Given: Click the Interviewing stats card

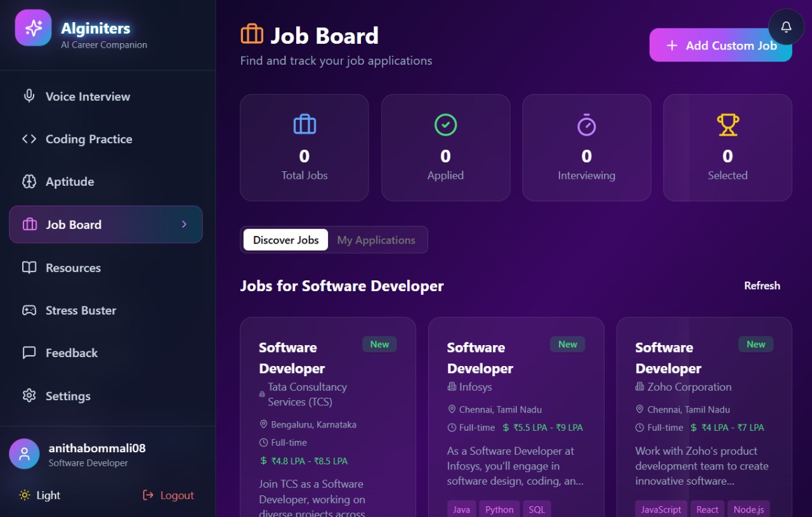Looking at the screenshot, I should [586, 147].
